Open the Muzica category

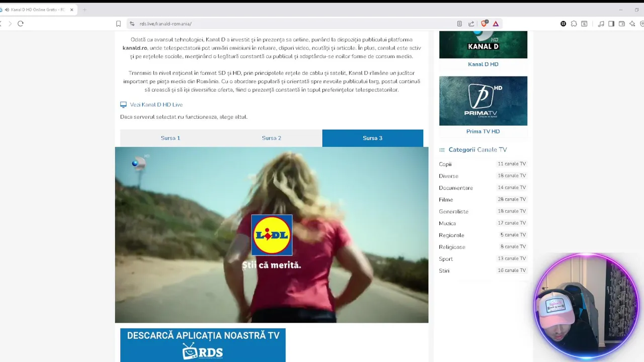(447, 223)
